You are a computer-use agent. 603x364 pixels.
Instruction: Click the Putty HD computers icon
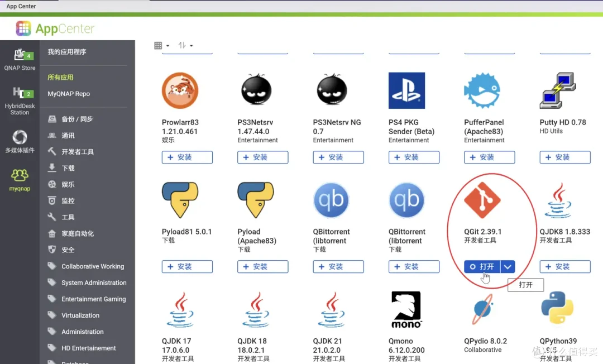(x=558, y=90)
